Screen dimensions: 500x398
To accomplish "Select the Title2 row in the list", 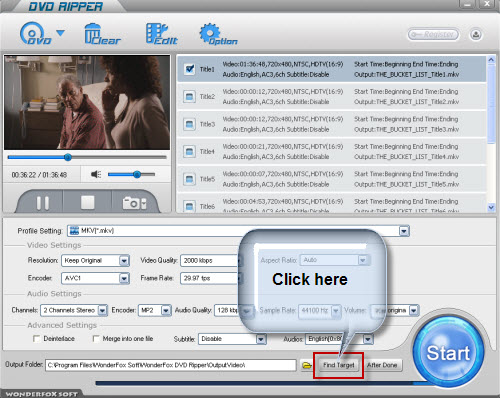I will coord(331,97).
